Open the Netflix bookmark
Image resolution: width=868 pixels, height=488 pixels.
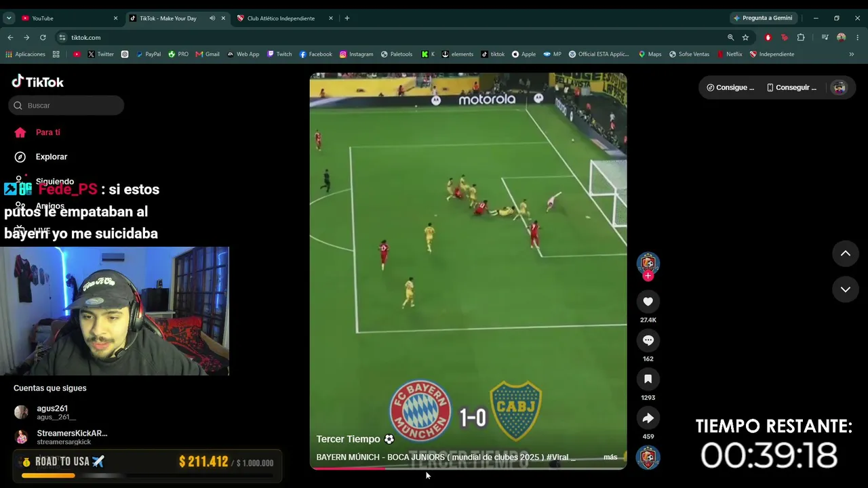pos(729,54)
